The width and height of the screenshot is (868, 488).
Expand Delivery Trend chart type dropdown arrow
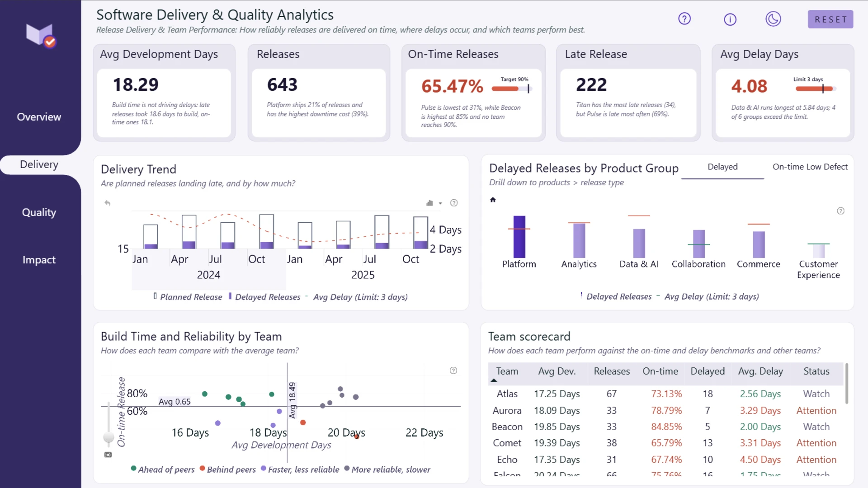(x=440, y=203)
